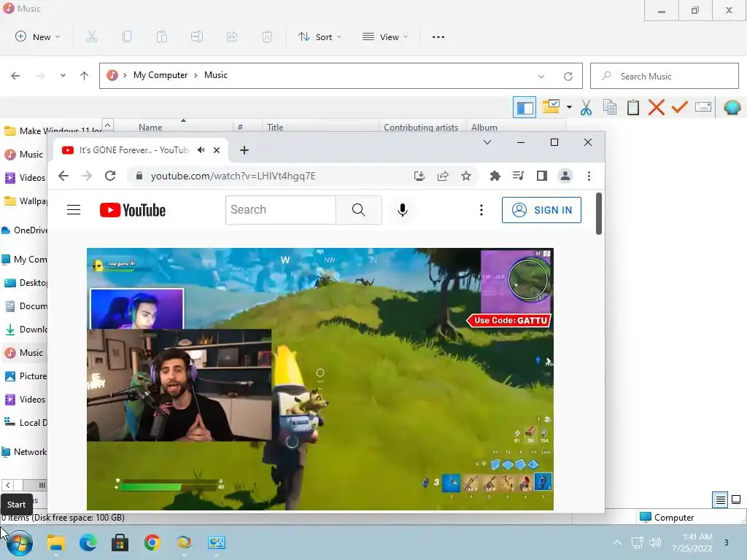Go back in Explorer navigation
This screenshot has width=747, height=560.
coord(15,76)
